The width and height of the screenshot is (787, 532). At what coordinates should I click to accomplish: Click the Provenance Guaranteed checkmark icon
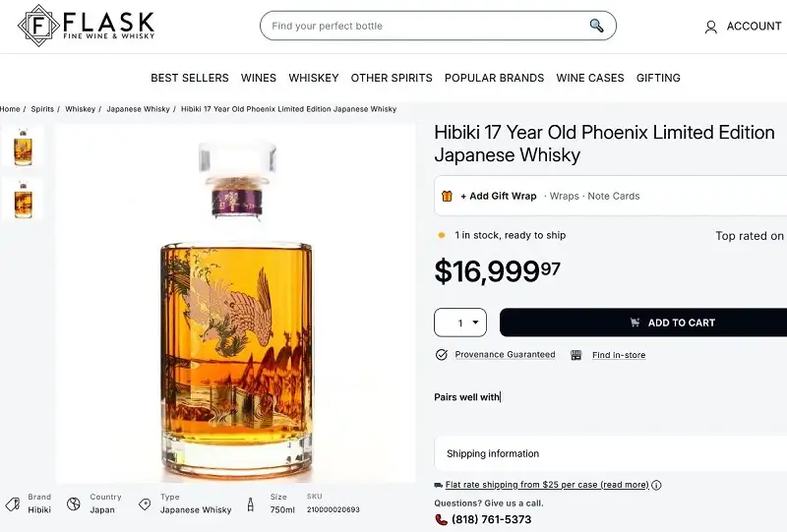point(441,355)
